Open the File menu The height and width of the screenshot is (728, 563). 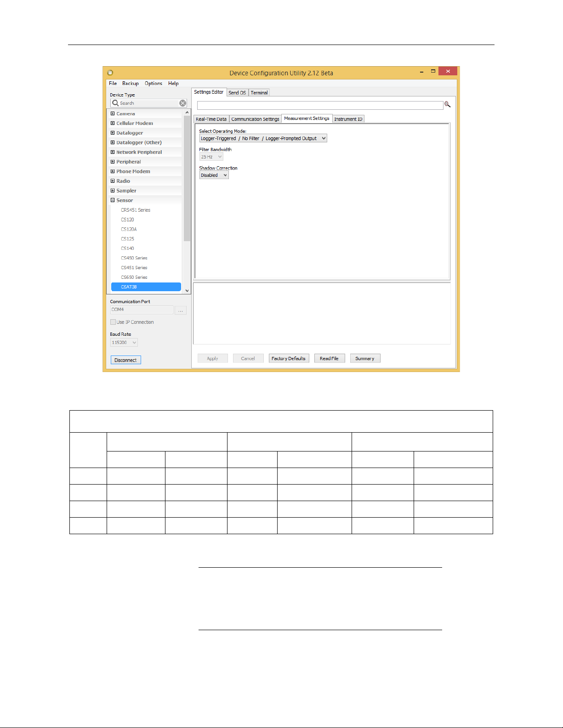tap(113, 83)
